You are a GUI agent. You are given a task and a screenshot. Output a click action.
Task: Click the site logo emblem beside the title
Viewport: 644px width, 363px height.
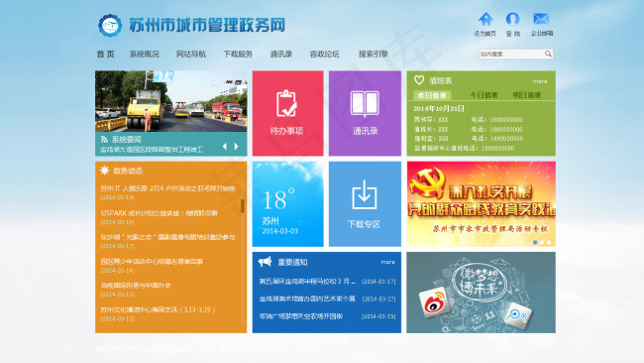point(110,26)
